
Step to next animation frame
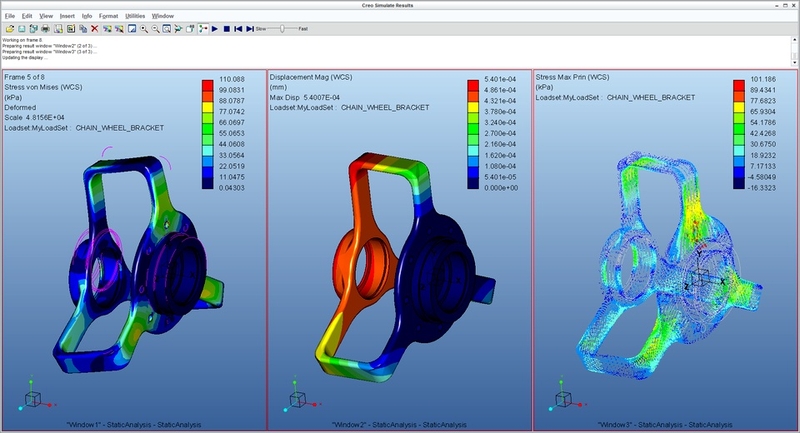click(250, 29)
